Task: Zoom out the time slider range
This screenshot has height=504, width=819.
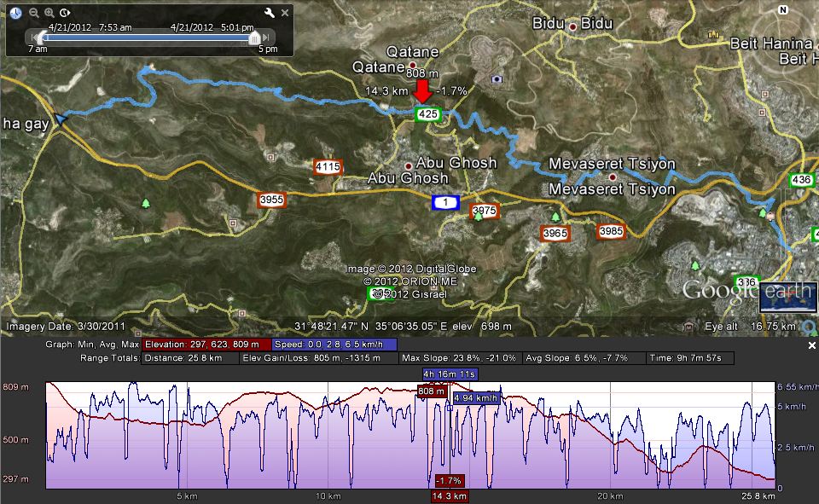Action: point(33,13)
